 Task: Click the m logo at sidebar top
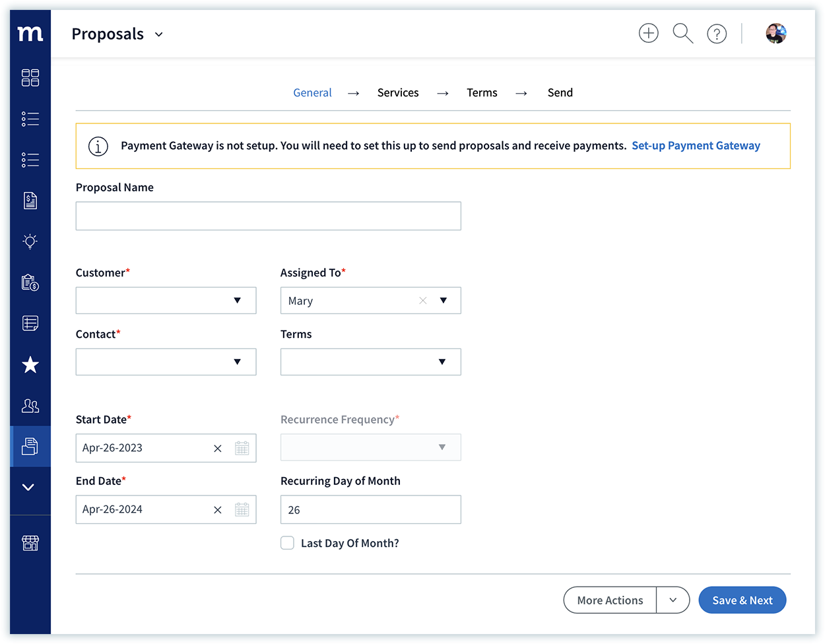pyautogui.click(x=30, y=33)
